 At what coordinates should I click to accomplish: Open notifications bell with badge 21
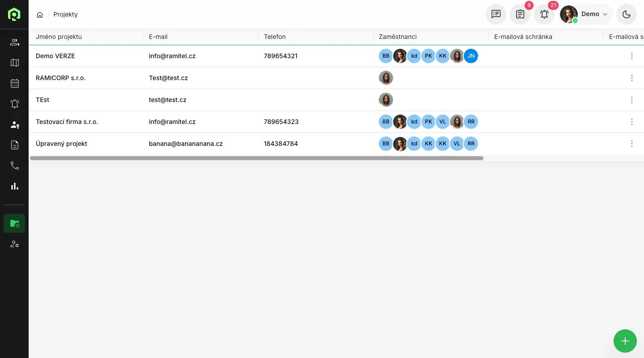(544, 14)
